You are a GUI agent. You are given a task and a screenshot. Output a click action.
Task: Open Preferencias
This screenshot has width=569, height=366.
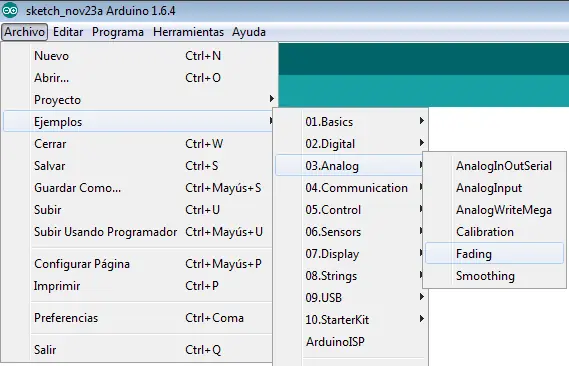138,318
